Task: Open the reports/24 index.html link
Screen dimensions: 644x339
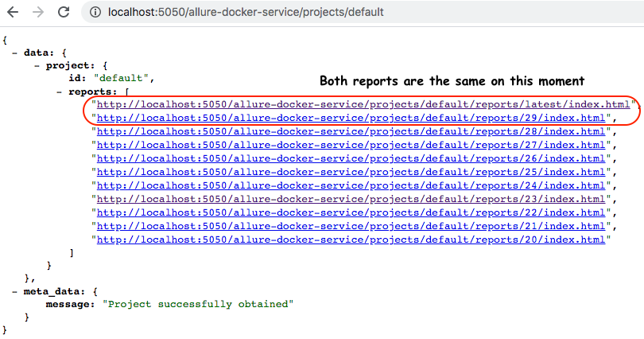Action: pos(351,185)
